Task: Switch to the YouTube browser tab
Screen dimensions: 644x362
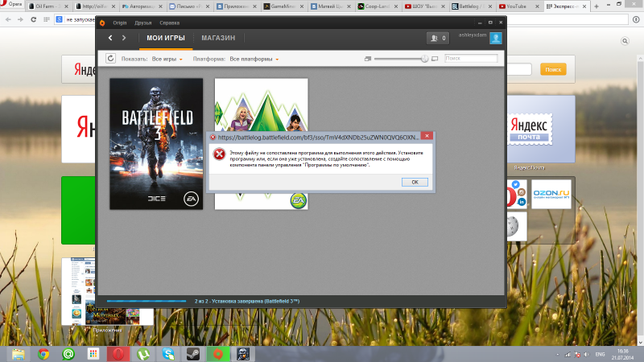Action: pyautogui.click(x=516, y=6)
